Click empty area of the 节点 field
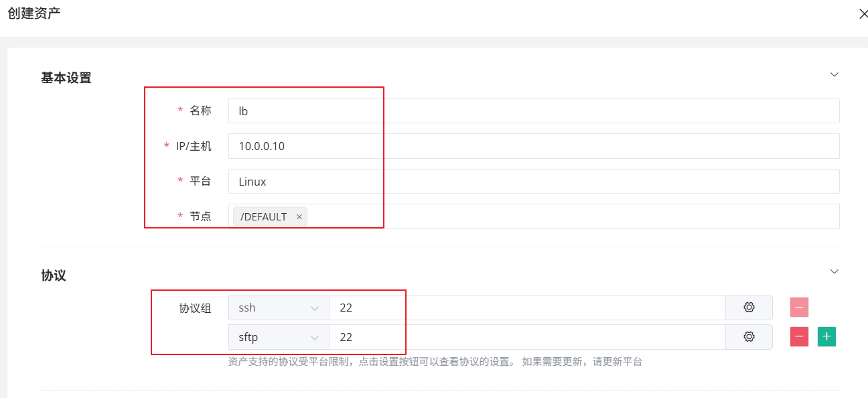Image resolution: width=868 pixels, height=398 pixels. click(x=569, y=216)
